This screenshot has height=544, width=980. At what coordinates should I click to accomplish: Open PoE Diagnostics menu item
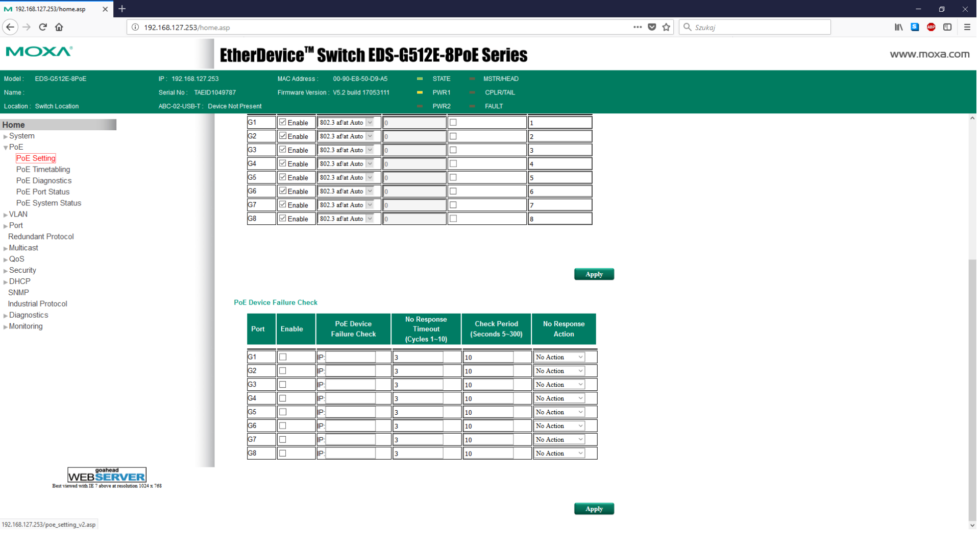pos(44,181)
